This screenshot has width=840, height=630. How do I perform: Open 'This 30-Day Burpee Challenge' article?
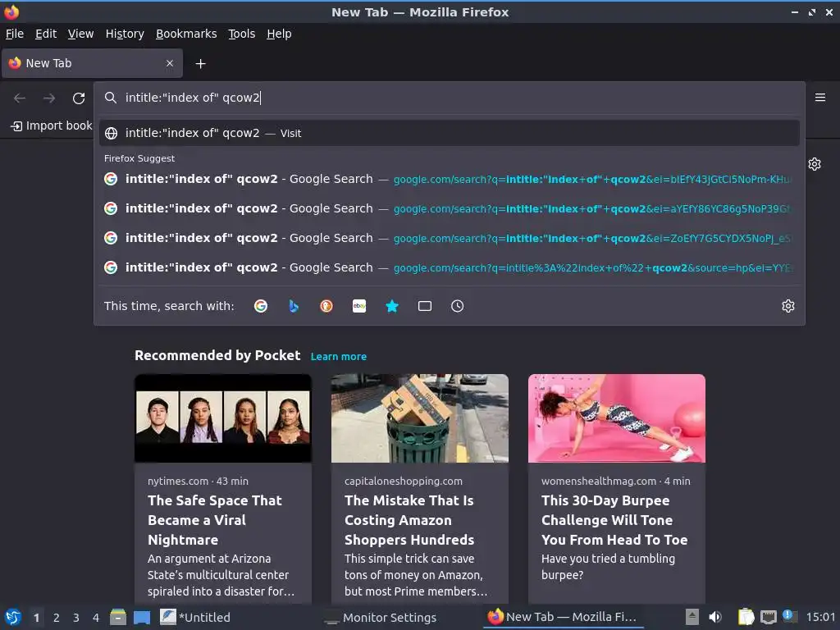tap(614, 520)
